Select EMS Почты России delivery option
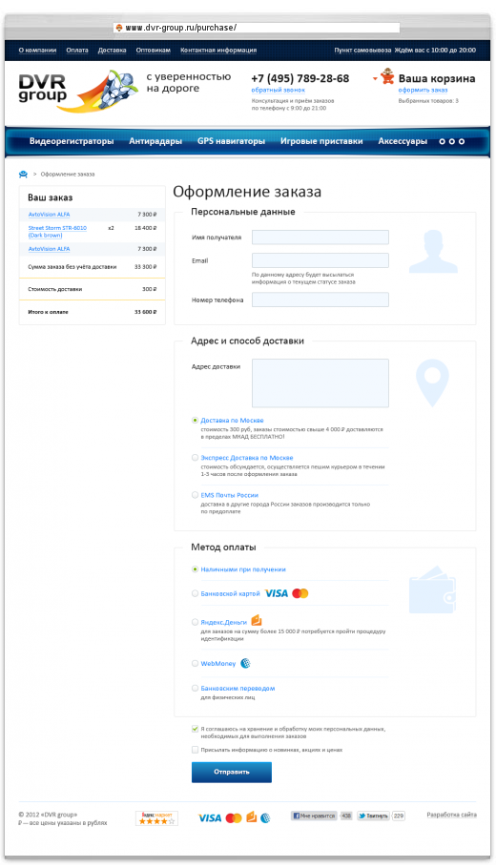 tap(195, 495)
